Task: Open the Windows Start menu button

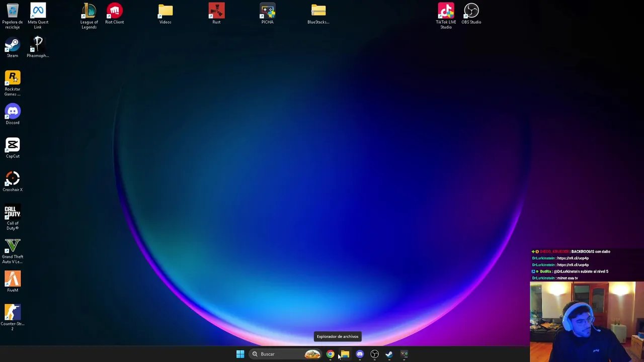Action: pos(240,354)
